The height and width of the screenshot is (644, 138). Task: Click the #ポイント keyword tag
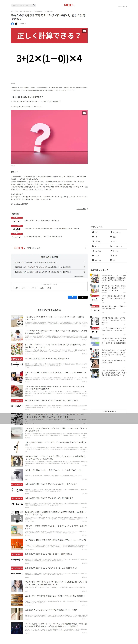[33, 288]
